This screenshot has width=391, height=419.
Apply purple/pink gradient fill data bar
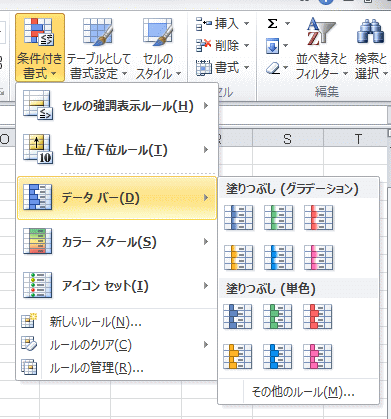[x=319, y=257]
